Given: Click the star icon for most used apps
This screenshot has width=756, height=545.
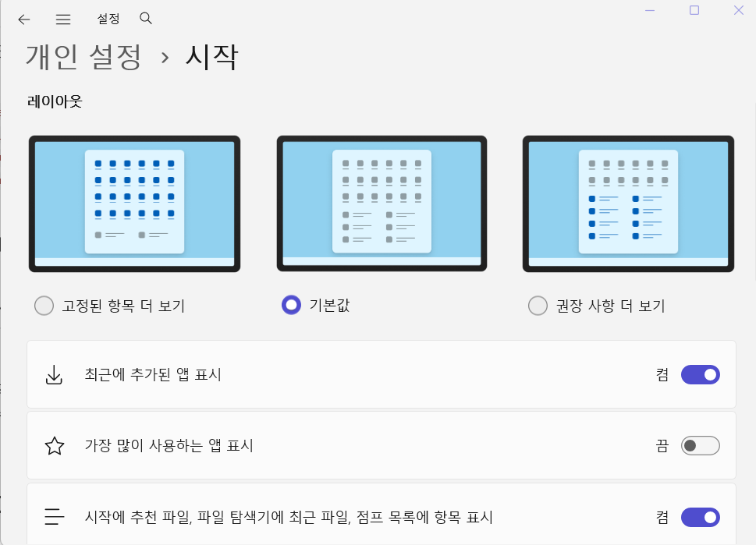Looking at the screenshot, I should (54, 446).
